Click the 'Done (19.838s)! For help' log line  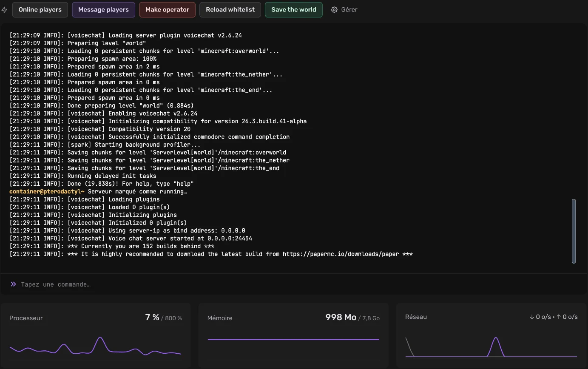tap(102, 184)
